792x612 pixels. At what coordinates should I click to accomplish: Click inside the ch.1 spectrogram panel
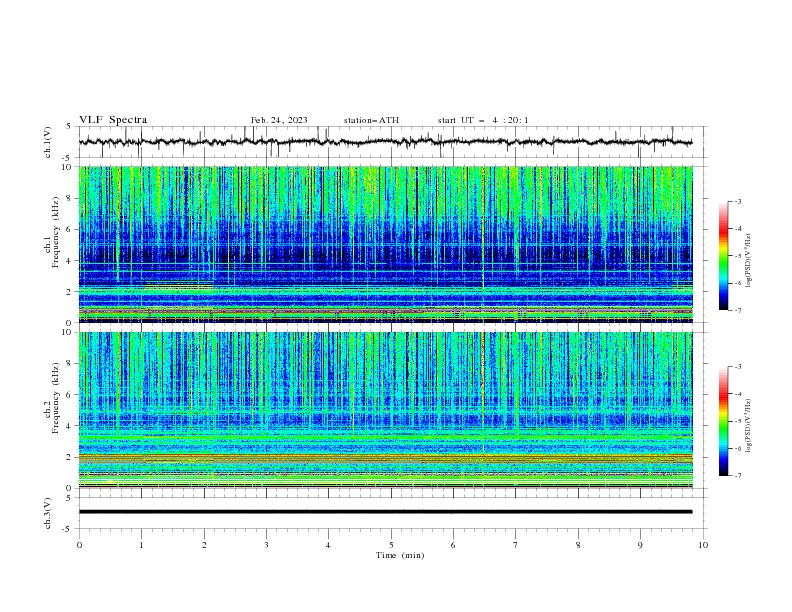(x=385, y=244)
